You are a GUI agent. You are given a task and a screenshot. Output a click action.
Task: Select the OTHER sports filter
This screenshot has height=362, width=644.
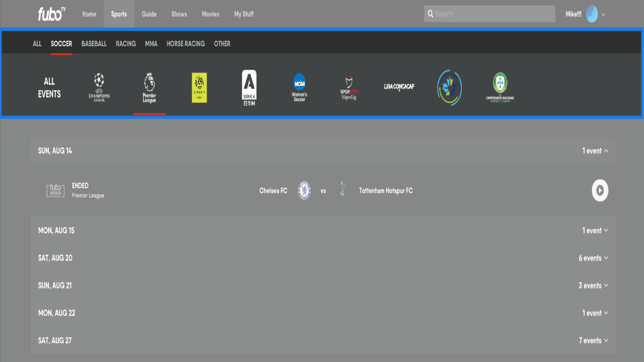222,43
